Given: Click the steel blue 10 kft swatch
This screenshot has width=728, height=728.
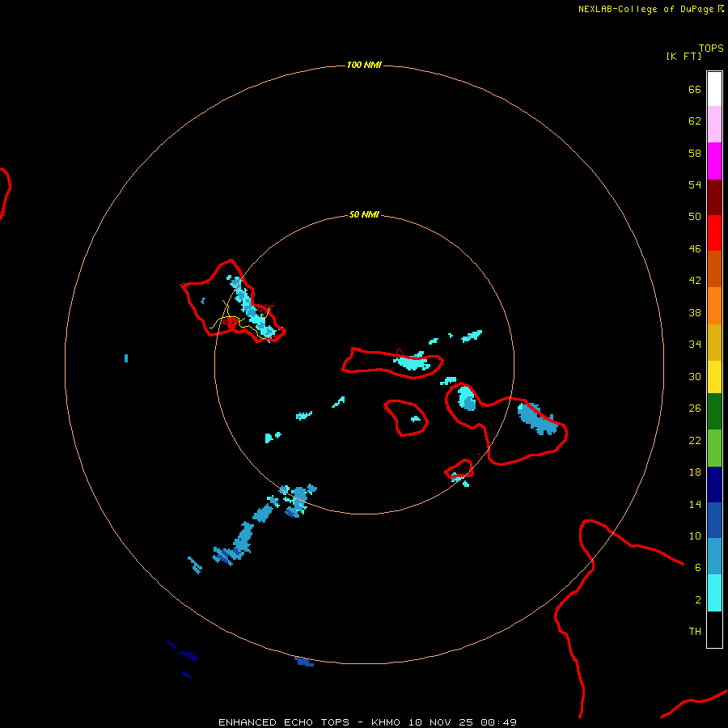Looking at the screenshot, I should click(x=714, y=557).
